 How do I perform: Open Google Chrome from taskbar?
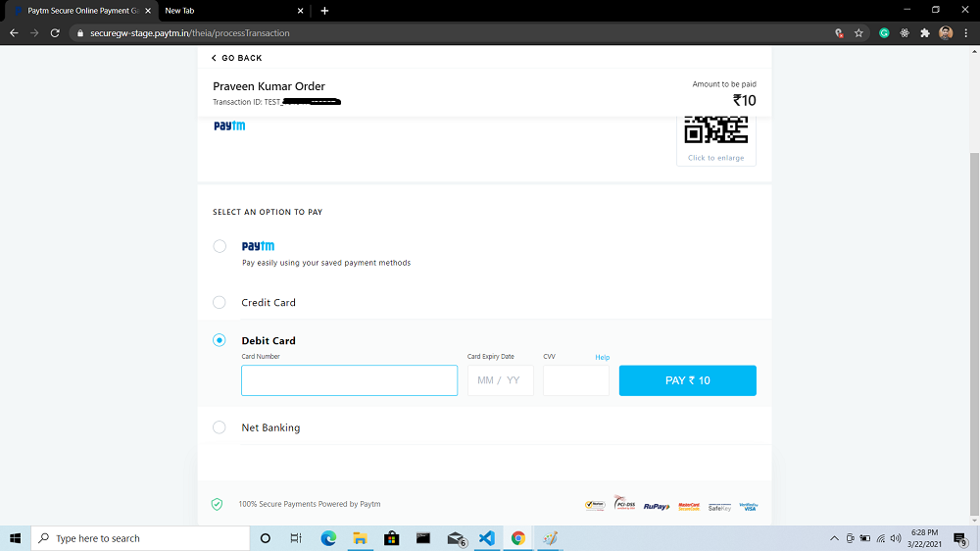[x=518, y=538]
